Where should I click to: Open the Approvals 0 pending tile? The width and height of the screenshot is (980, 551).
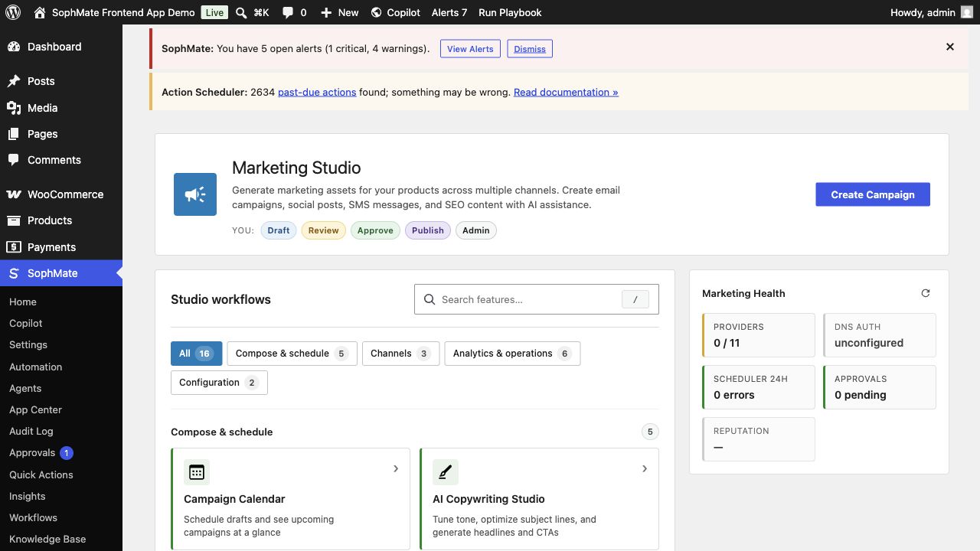(x=880, y=387)
